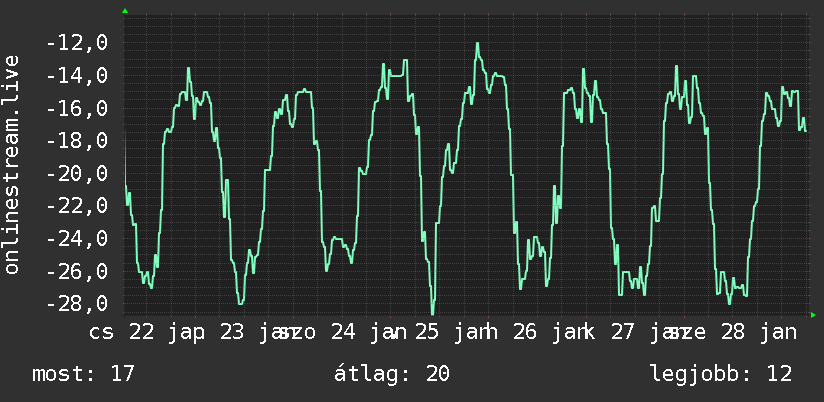The height and width of the screenshot is (402, 824).
Task: Click the y-axis label -20,0
Action: click(77, 173)
